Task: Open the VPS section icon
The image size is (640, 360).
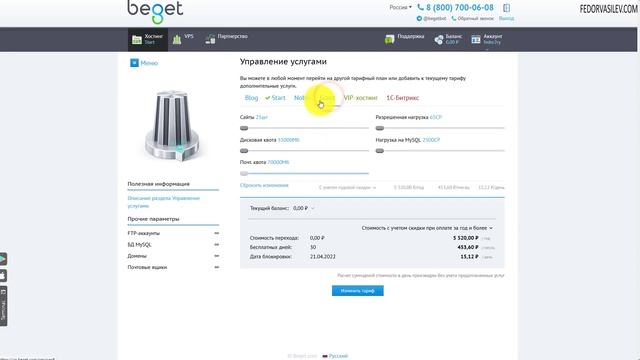Action: tap(177, 39)
